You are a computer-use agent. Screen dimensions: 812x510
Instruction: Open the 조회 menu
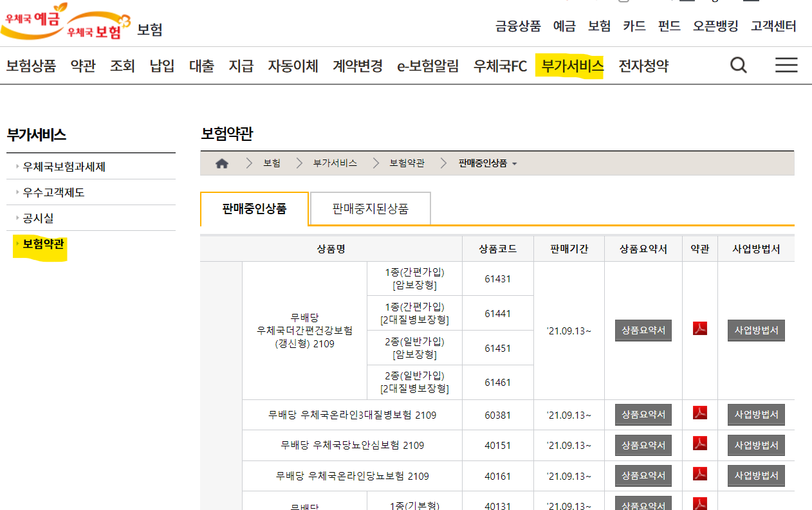tap(122, 66)
